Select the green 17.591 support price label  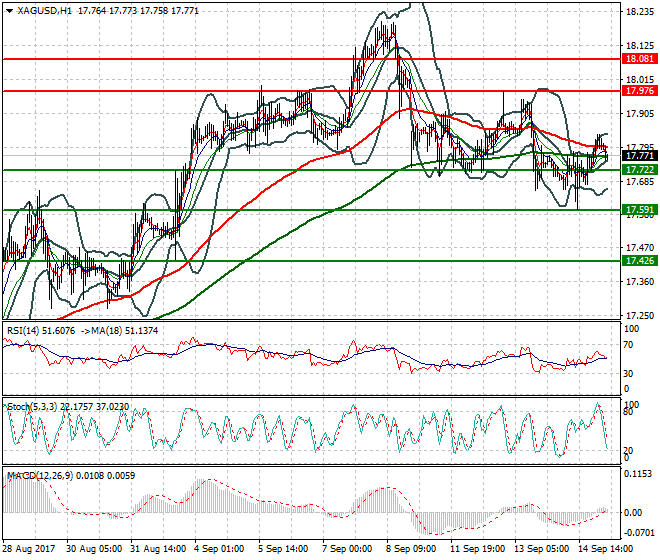(640, 210)
